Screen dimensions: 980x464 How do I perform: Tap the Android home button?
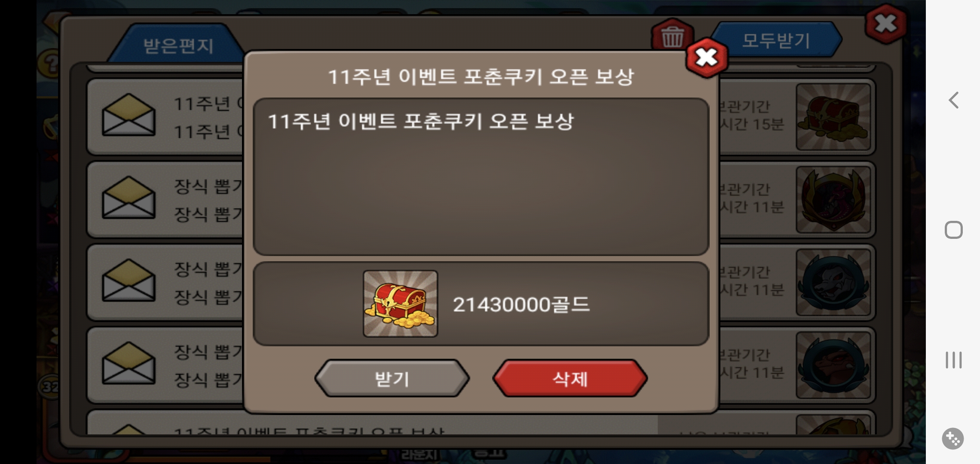tap(953, 230)
